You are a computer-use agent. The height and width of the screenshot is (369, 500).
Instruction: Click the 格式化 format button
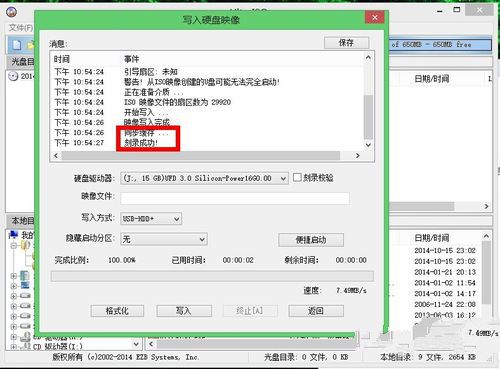point(117,311)
